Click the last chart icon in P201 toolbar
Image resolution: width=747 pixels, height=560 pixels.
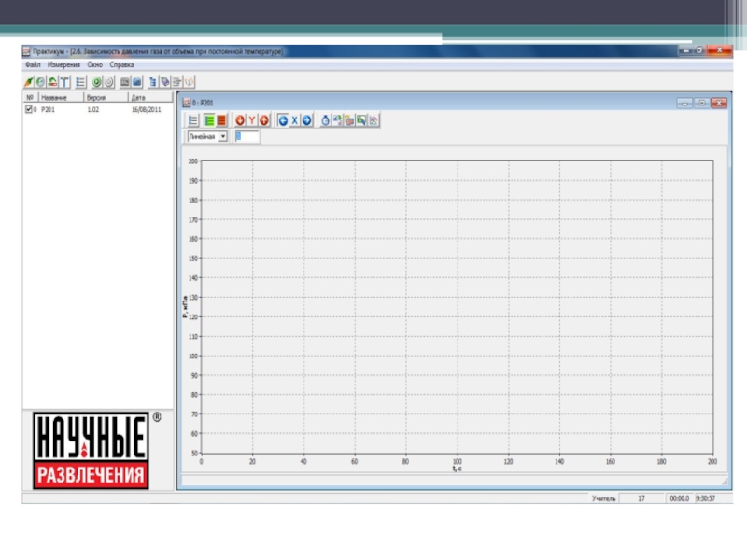(x=373, y=120)
